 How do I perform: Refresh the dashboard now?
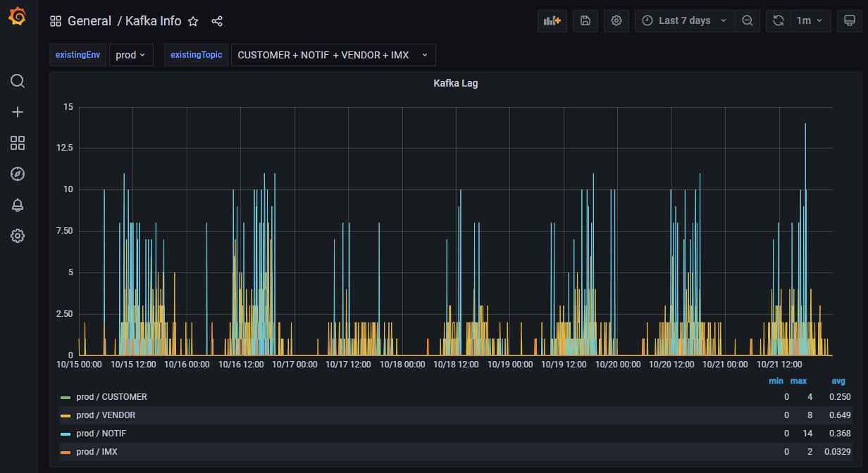tap(779, 21)
